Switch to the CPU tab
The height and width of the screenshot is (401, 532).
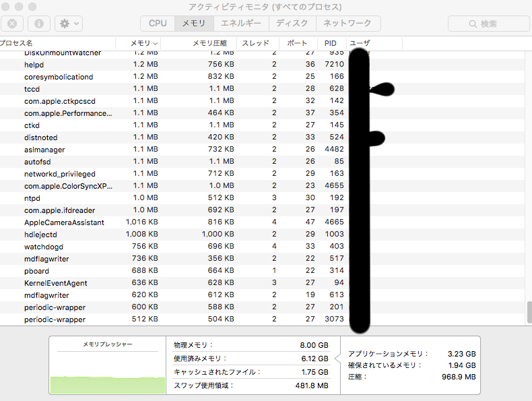click(x=158, y=24)
